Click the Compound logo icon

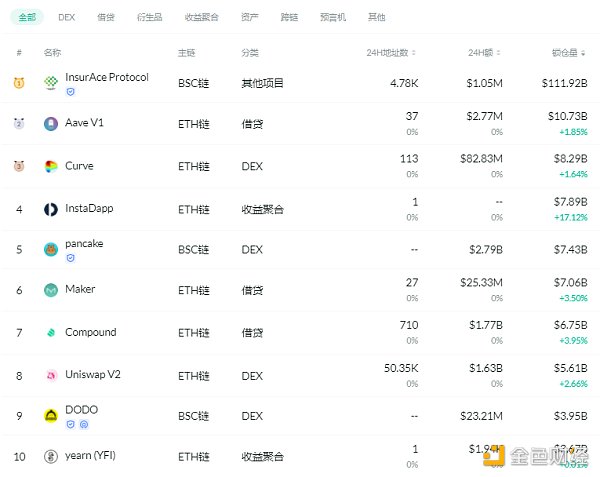coord(51,332)
